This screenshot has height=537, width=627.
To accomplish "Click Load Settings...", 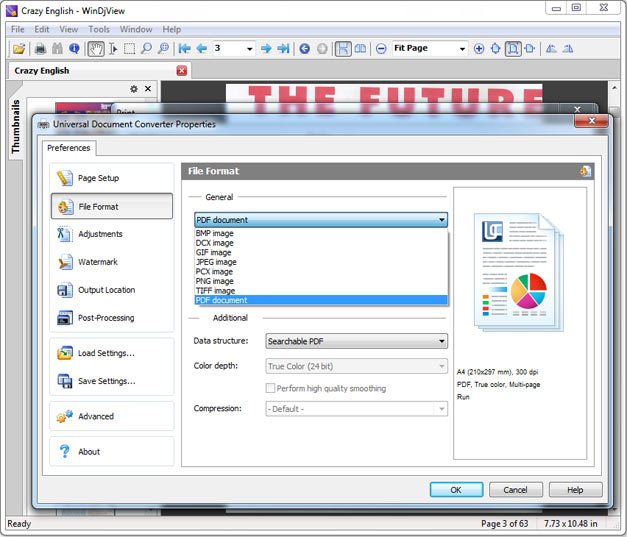I will (112, 353).
